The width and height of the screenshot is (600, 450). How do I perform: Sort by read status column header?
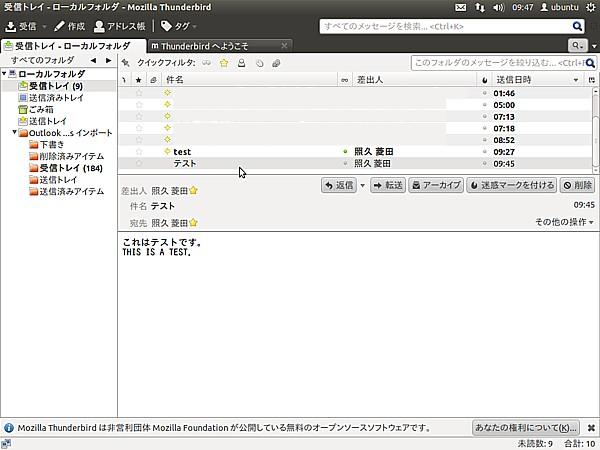coord(345,80)
